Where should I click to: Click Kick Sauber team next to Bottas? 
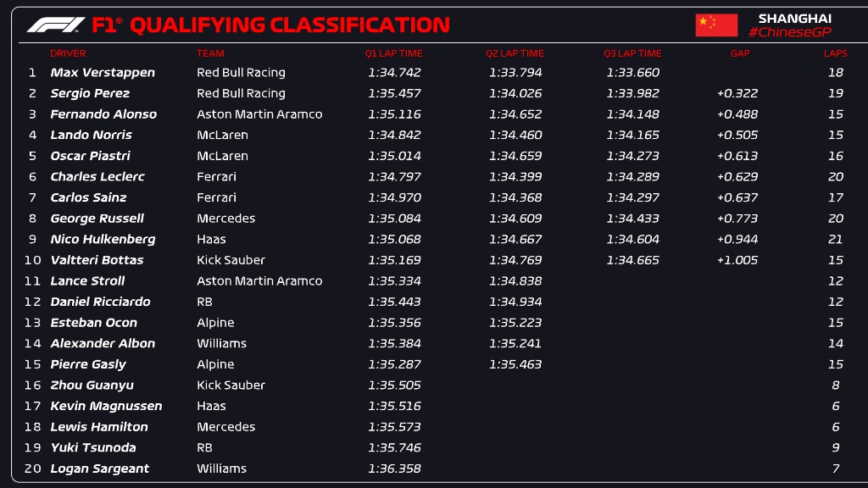(x=231, y=260)
